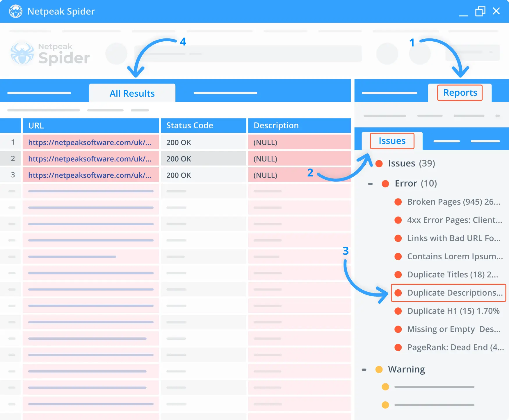Open the Duplicate Titles (18) issue
Screen dimensions: 509x420
click(453, 274)
